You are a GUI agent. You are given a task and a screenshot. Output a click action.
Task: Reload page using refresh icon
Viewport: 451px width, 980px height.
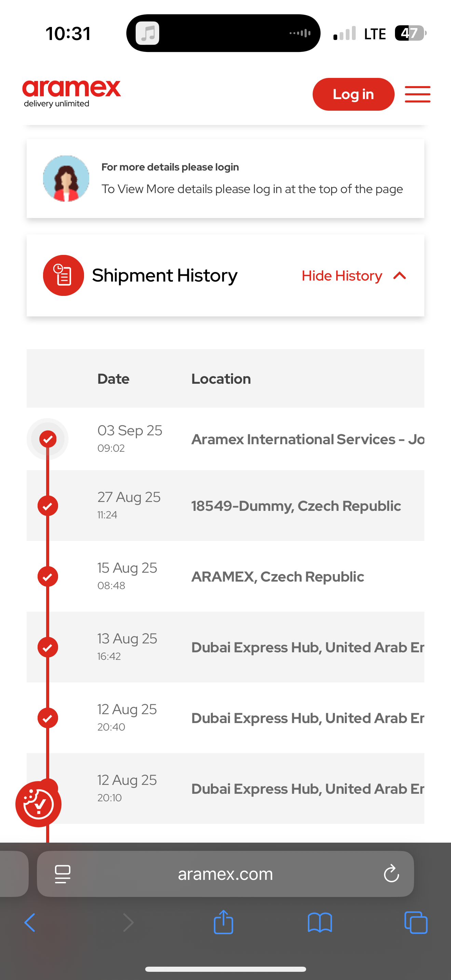point(391,873)
